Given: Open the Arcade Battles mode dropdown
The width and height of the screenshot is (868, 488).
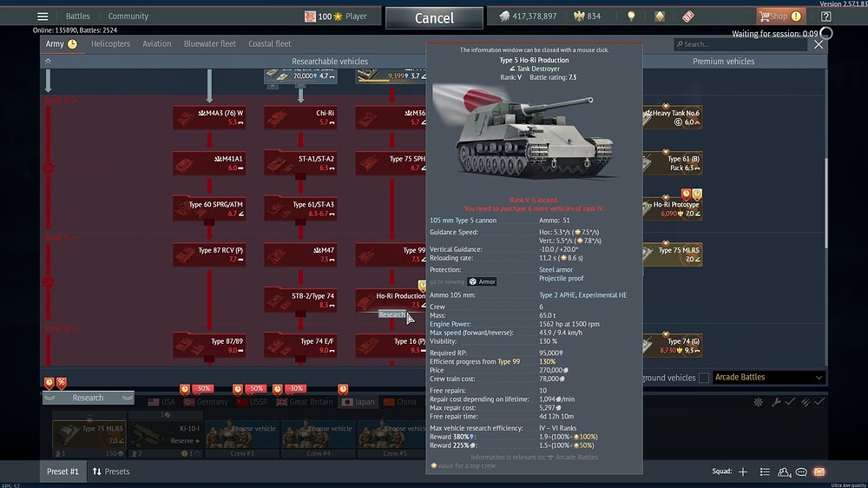Looking at the screenshot, I should click(x=768, y=377).
